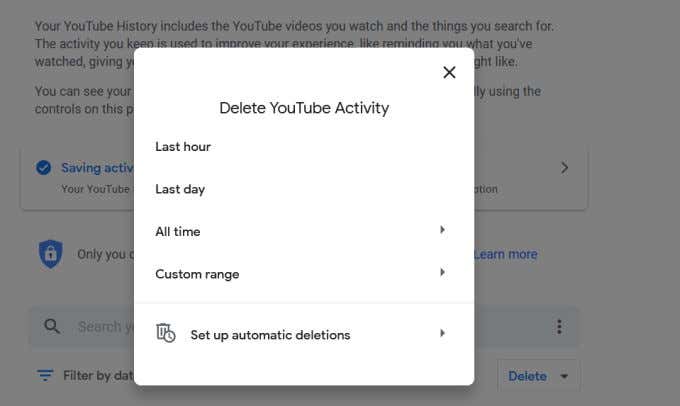Screen dimensions: 680x406
Task: Choose Last day deletion option
Action: 180,189
